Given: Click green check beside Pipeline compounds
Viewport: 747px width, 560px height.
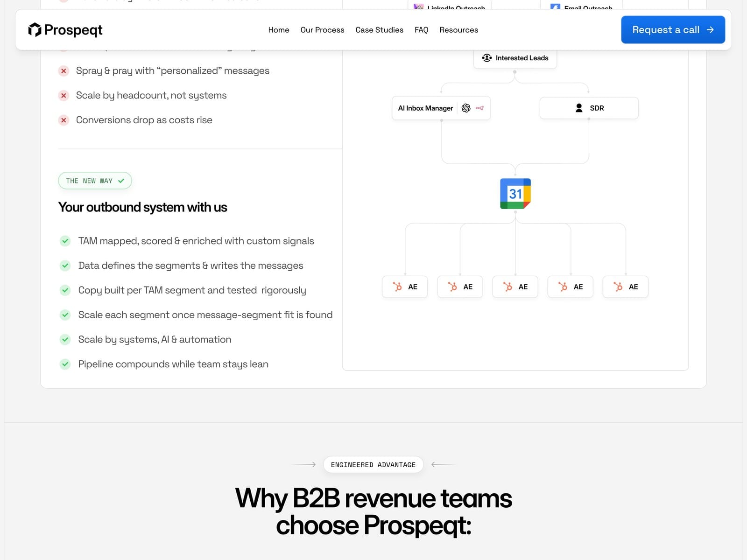Looking at the screenshot, I should pyautogui.click(x=65, y=364).
